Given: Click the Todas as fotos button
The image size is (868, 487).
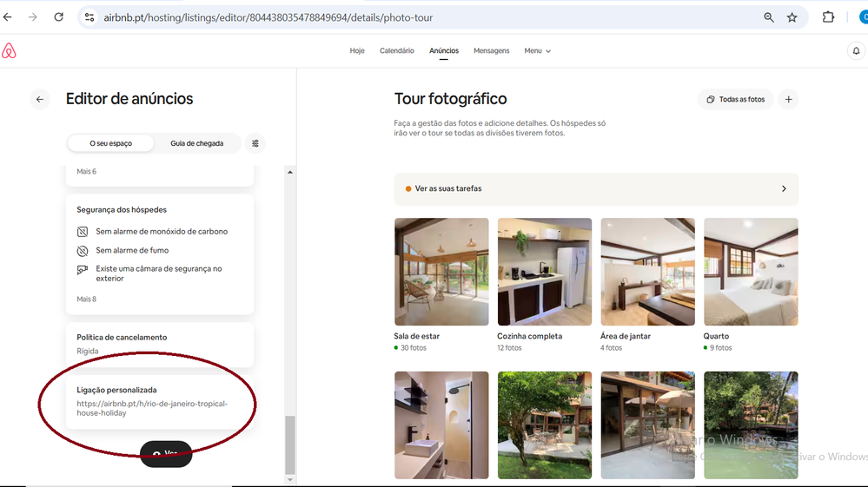Looking at the screenshot, I should click(x=735, y=100).
